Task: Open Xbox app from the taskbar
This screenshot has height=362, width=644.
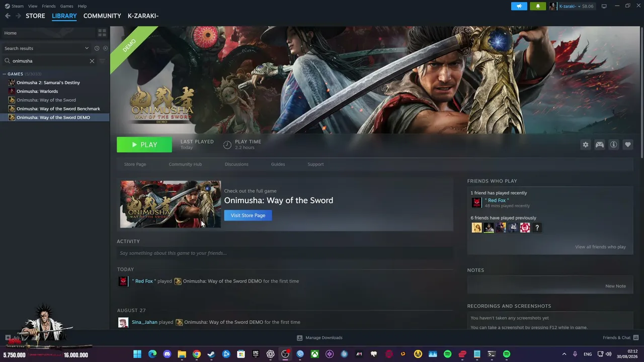Action: pos(314,354)
